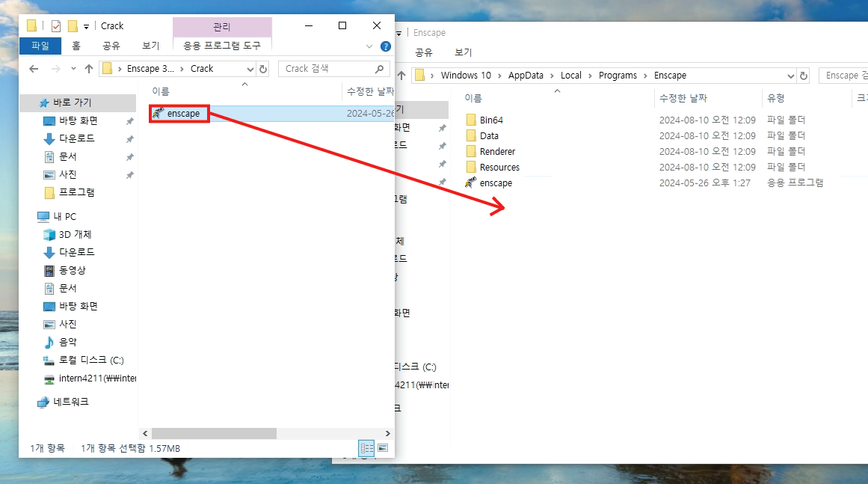Image resolution: width=868 pixels, height=484 pixels.
Task: Open the 보기 ribbon tab in Crack window
Action: 150,46
